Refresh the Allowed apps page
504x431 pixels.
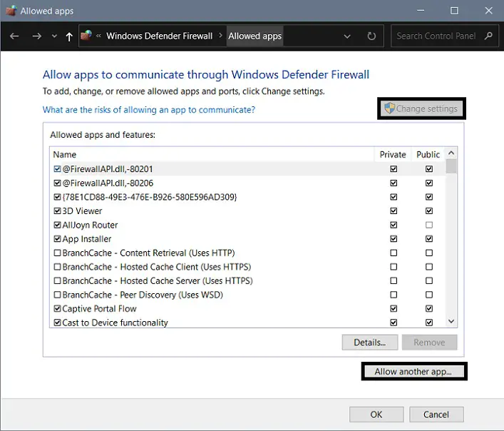coord(371,36)
